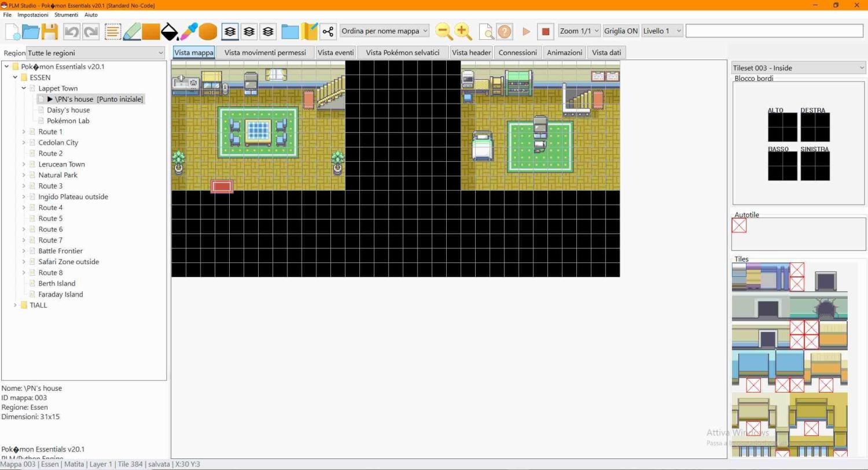This screenshot has height=470, width=868.
Task: Collapse the ESSEN folder
Action: click(x=15, y=77)
